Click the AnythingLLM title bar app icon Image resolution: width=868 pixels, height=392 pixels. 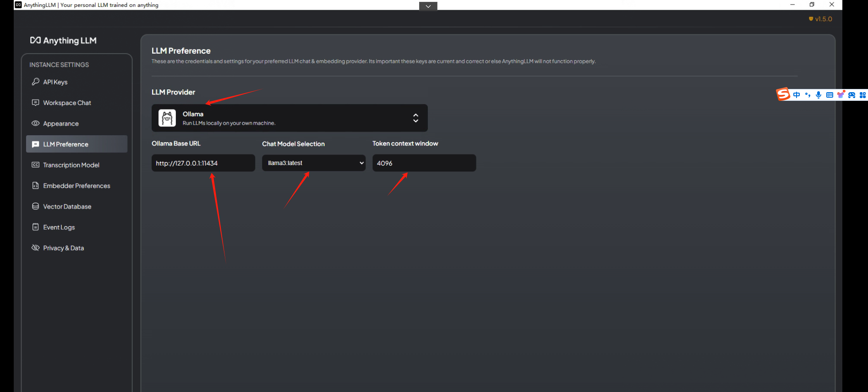(18, 5)
